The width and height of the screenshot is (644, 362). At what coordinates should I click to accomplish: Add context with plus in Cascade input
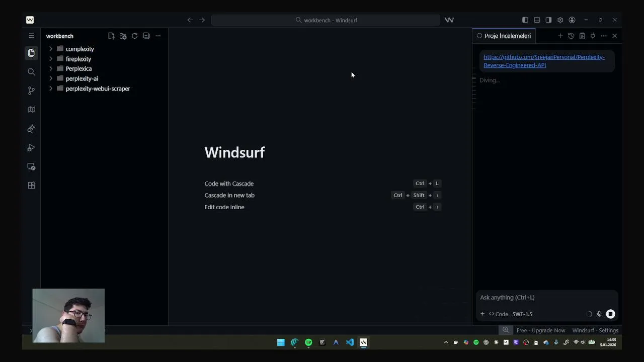click(x=482, y=314)
